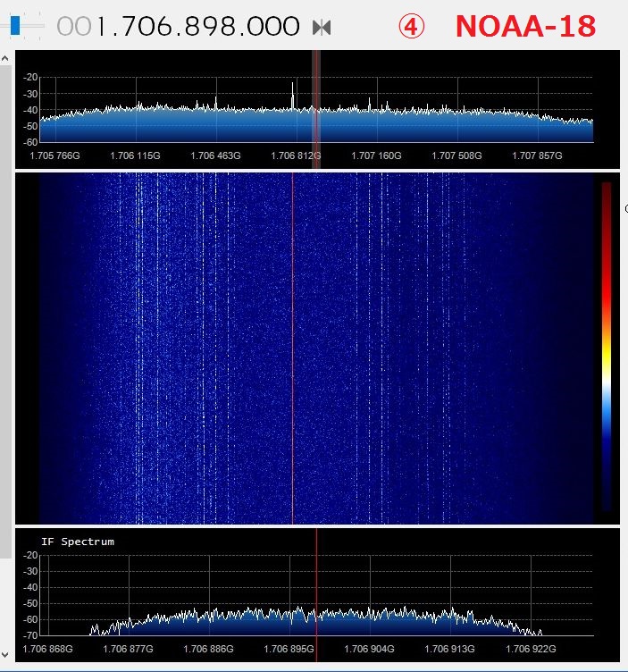Click IF axis label 1.706 895G

[289, 649]
